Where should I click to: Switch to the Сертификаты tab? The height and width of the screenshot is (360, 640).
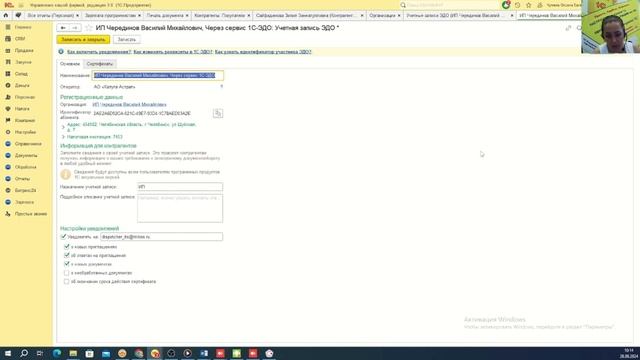click(100, 64)
